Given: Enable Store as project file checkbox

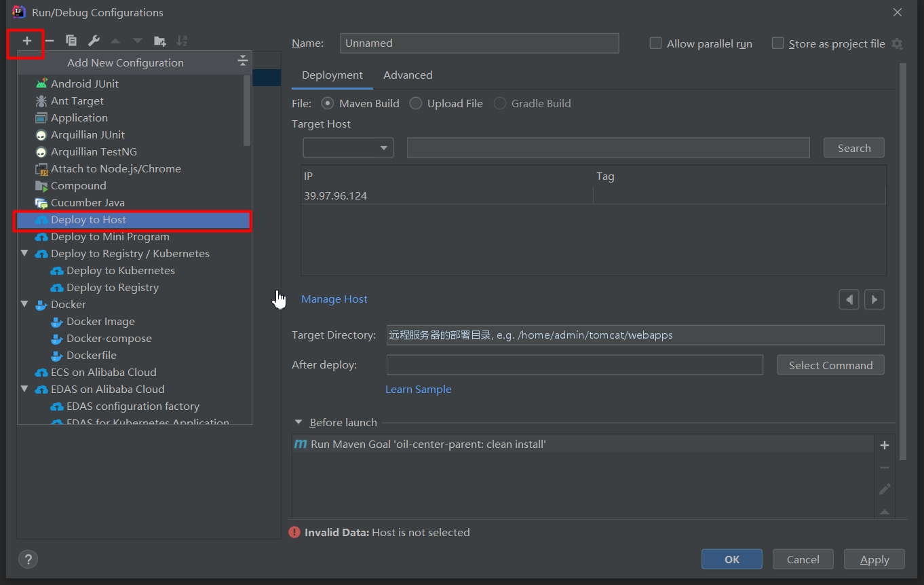Looking at the screenshot, I should click(777, 43).
